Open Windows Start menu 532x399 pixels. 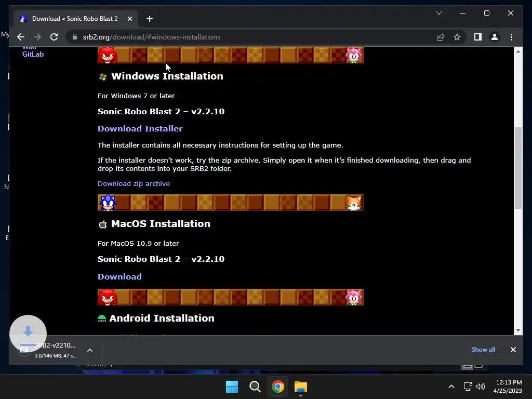click(232, 387)
